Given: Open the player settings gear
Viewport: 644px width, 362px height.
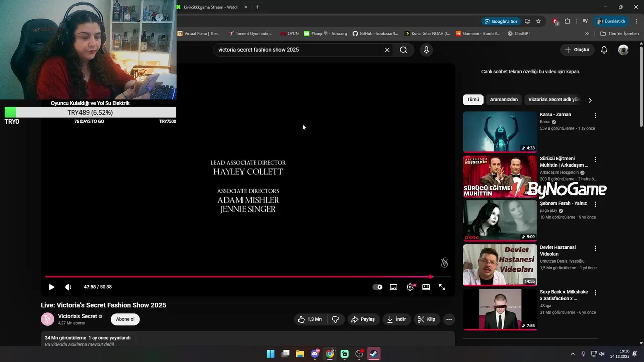Looking at the screenshot, I should click(x=410, y=287).
